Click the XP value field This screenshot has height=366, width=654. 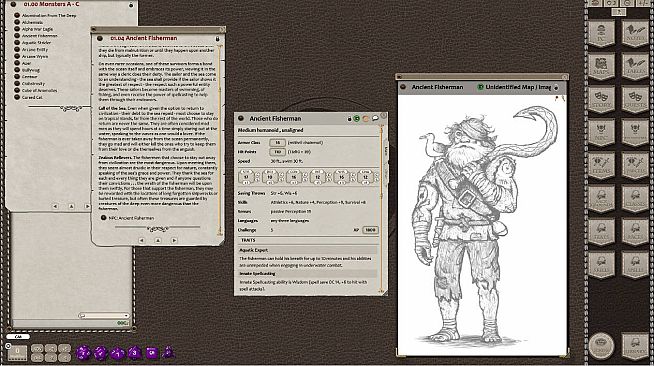click(370, 230)
